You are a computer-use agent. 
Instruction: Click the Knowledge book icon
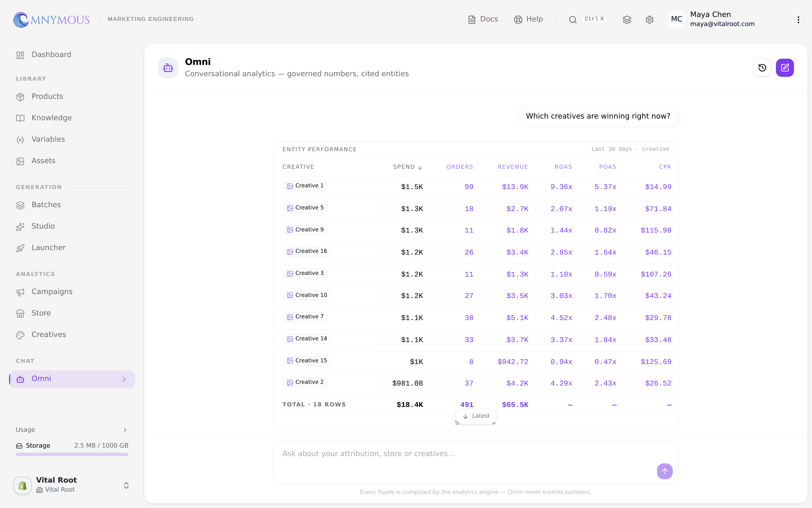(x=21, y=118)
